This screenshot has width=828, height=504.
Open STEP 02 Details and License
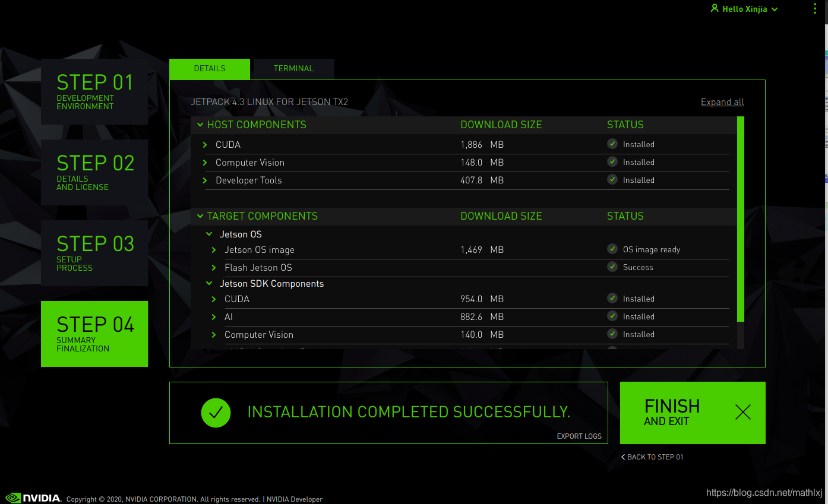click(94, 172)
